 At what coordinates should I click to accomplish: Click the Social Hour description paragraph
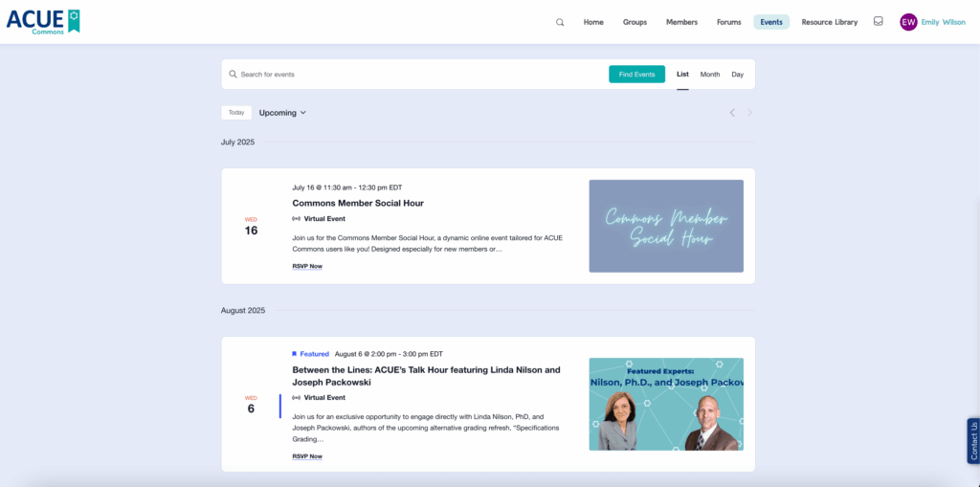coord(427,244)
